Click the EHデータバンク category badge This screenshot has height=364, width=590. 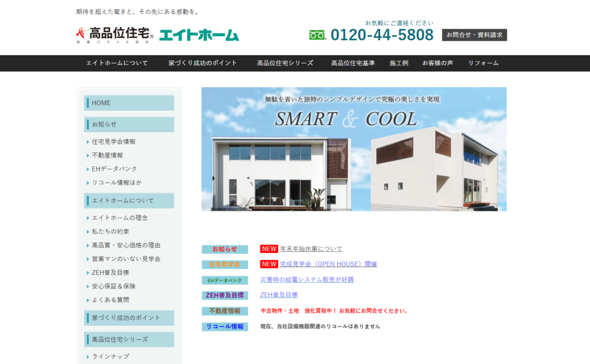[x=225, y=280]
